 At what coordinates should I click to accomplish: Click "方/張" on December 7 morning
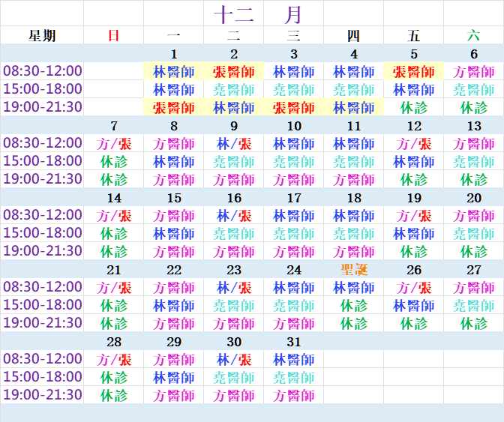click(x=114, y=143)
